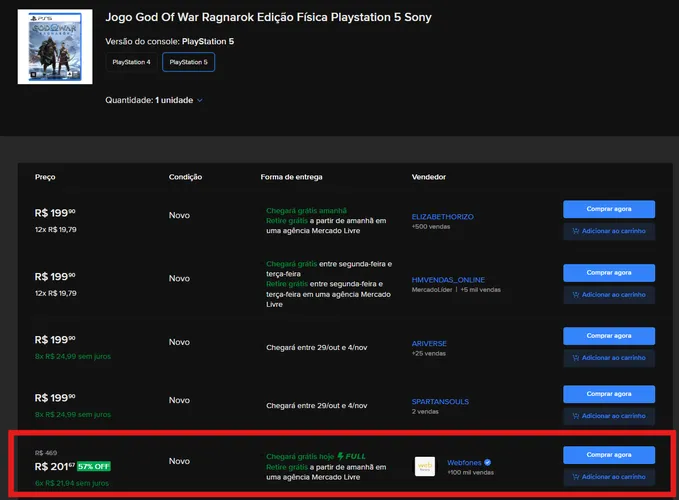
Task: Click the Vendedor column header
Action: tap(429, 177)
